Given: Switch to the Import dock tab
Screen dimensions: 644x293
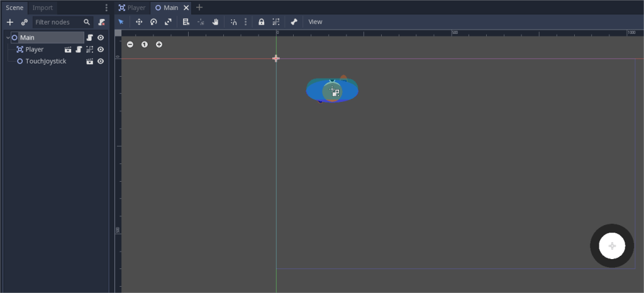Looking at the screenshot, I should pos(43,8).
